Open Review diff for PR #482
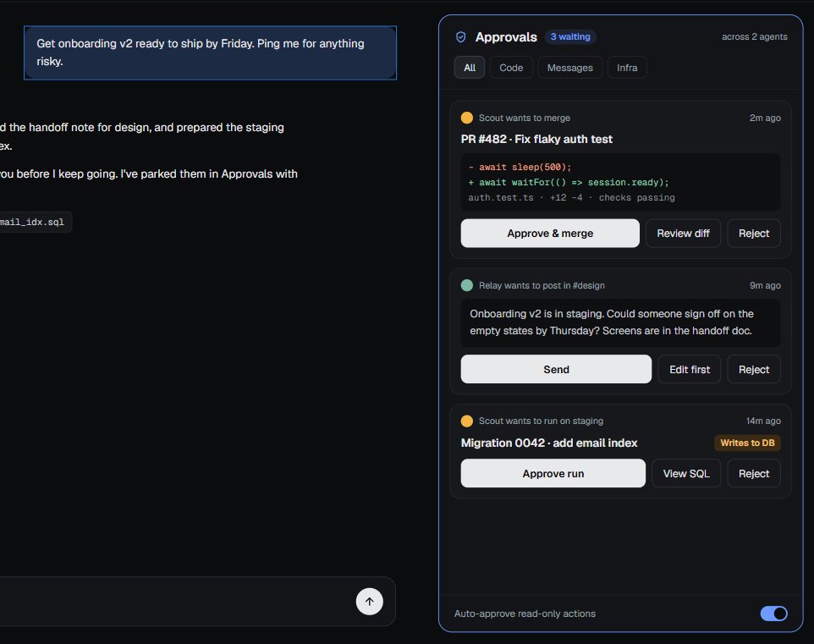814x644 pixels. pos(683,234)
